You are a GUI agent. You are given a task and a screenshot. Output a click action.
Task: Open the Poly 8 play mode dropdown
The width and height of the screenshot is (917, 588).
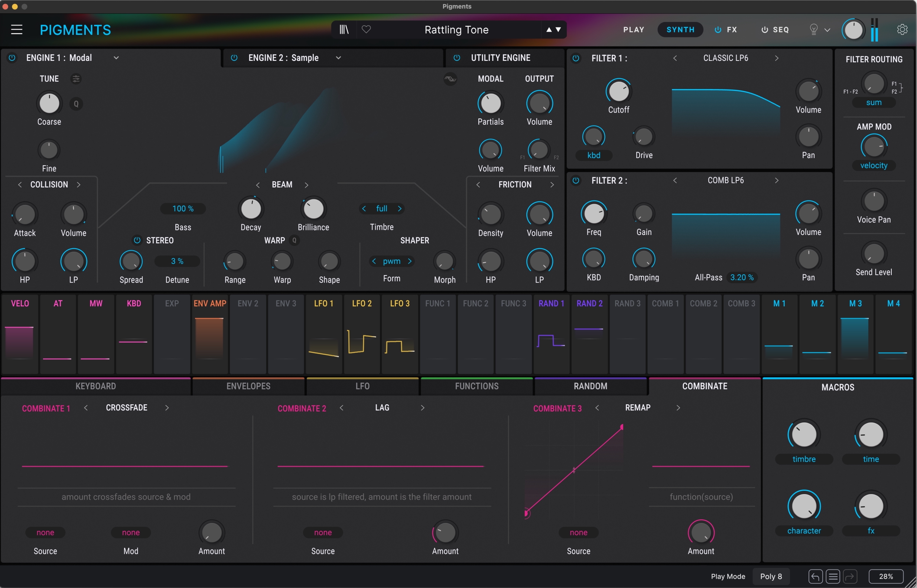pyautogui.click(x=771, y=576)
